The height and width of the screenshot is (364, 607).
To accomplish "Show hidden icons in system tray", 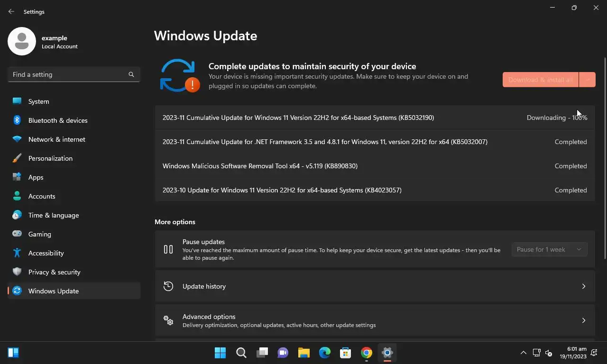I will [524, 353].
